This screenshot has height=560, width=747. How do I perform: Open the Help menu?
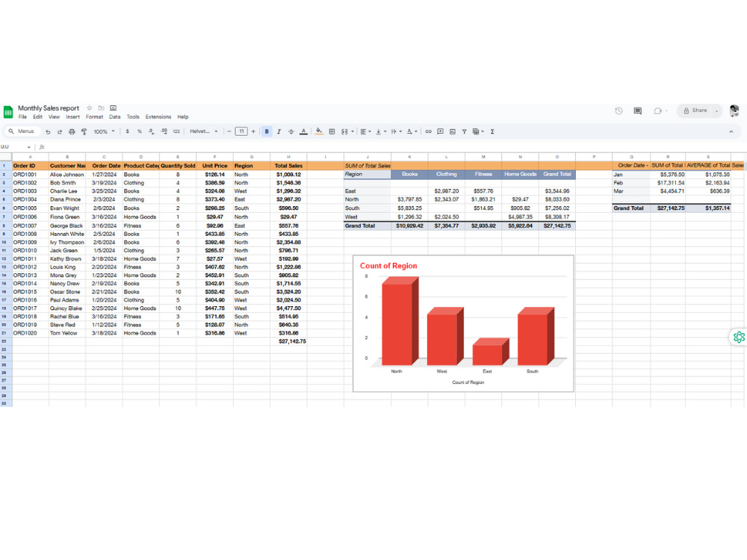[183, 116]
